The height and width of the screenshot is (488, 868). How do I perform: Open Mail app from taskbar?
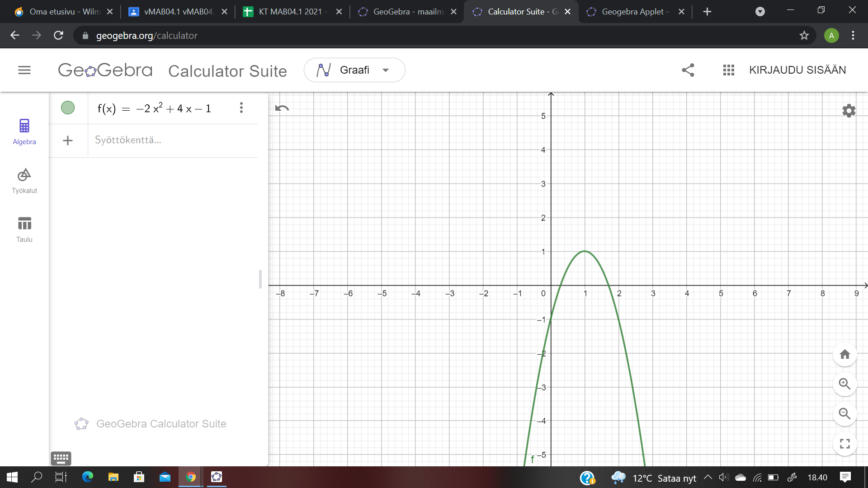tap(165, 477)
